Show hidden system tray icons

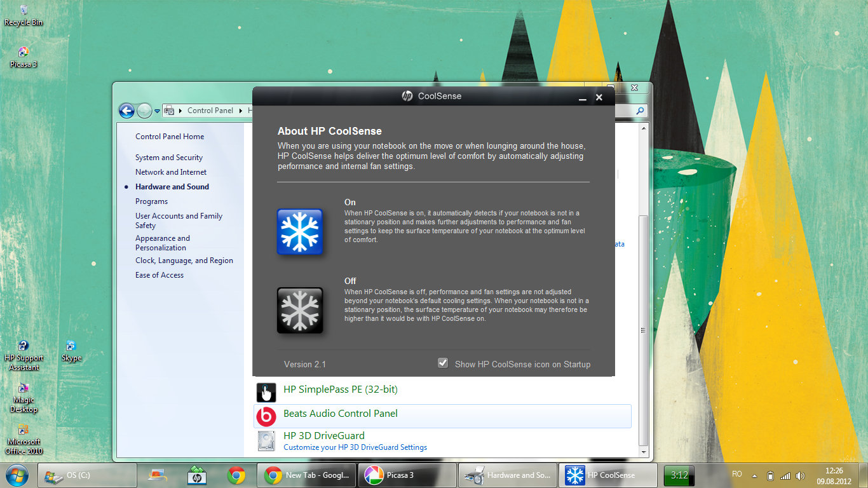[755, 476]
